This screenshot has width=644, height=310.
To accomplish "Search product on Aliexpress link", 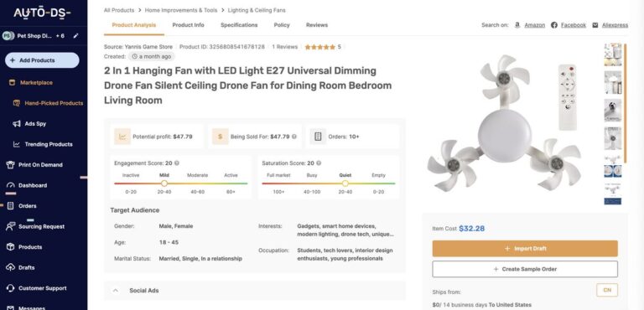I will [615, 25].
